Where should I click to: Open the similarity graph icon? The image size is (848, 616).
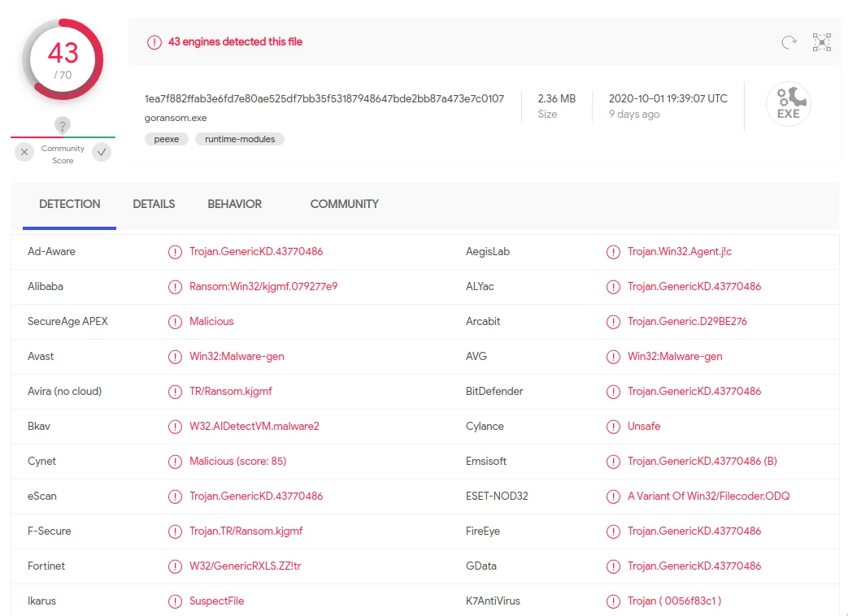tap(821, 42)
